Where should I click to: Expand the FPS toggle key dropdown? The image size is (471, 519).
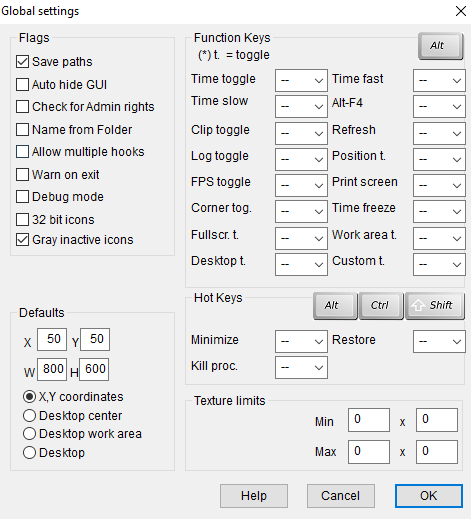tap(301, 185)
